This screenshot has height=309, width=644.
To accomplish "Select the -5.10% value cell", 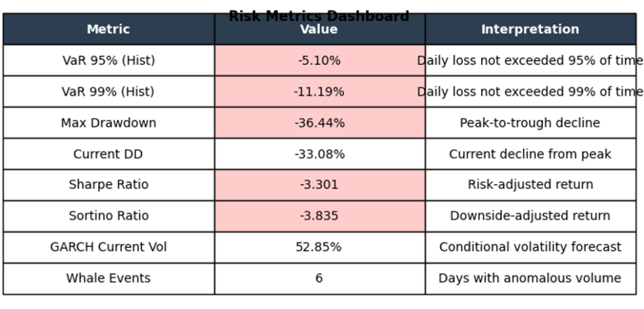I will pyautogui.click(x=319, y=61).
